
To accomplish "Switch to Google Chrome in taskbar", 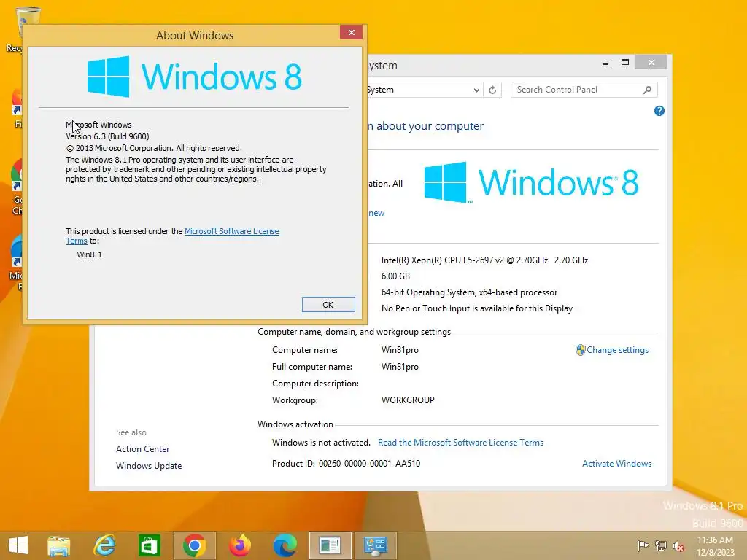I will 194,545.
